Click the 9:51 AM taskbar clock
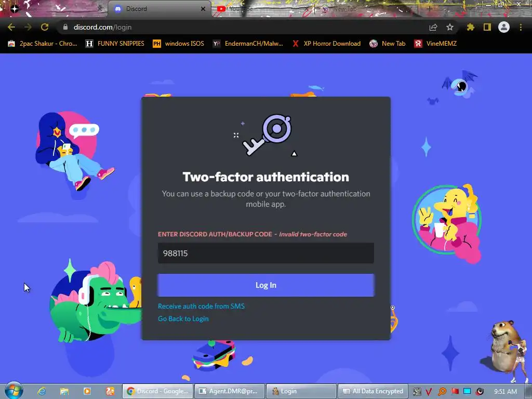 coord(506,392)
